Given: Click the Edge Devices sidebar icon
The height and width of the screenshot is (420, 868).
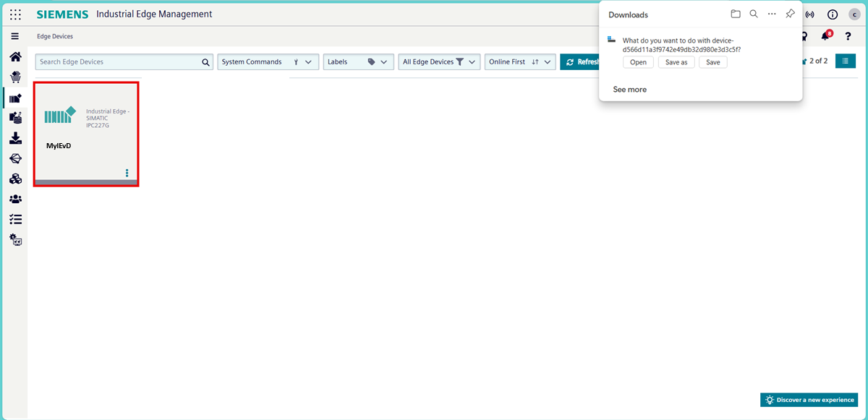Looking at the screenshot, I should (x=14, y=97).
